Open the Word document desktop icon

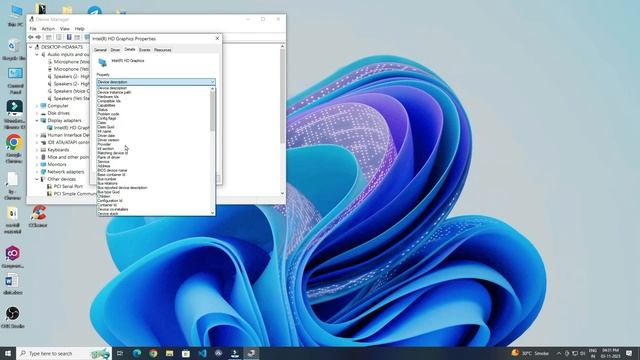click(x=12, y=284)
